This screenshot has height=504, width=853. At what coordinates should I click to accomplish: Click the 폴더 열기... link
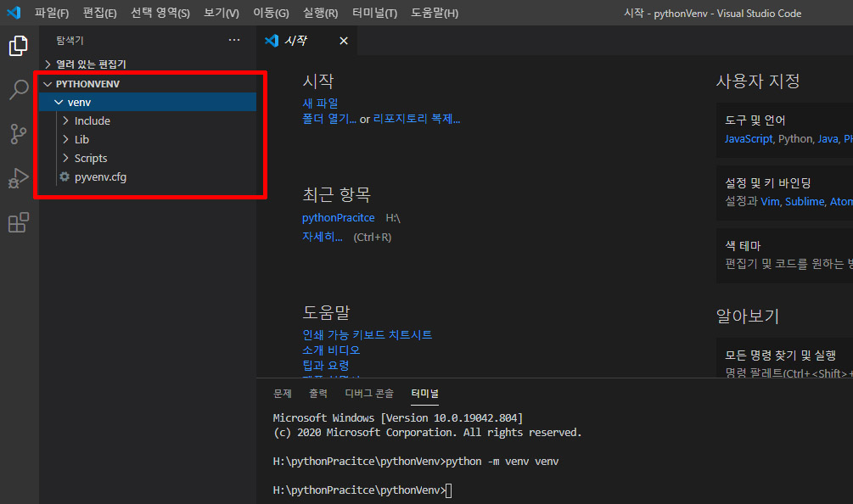pos(329,119)
